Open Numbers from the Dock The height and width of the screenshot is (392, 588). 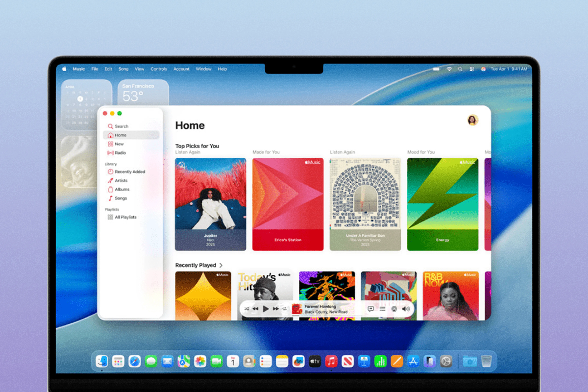(380, 361)
